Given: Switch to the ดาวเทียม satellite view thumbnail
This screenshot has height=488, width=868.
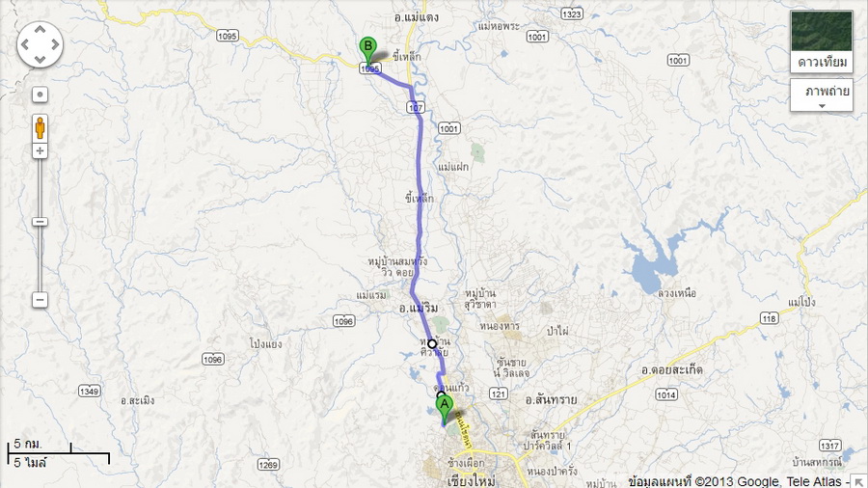Looking at the screenshot, I should click(822, 41).
